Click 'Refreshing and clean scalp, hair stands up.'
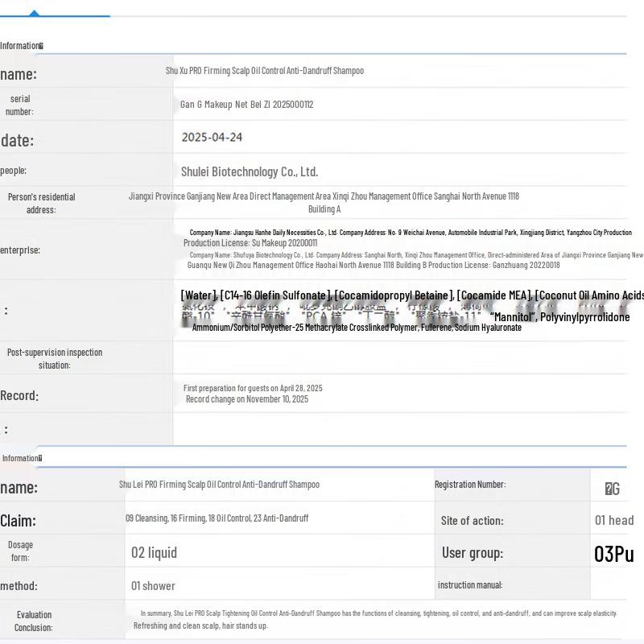 click(200, 626)
